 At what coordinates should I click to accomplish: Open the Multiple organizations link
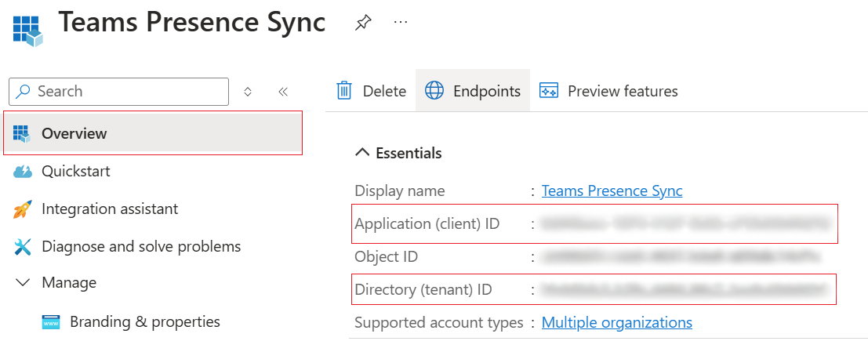click(616, 322)
